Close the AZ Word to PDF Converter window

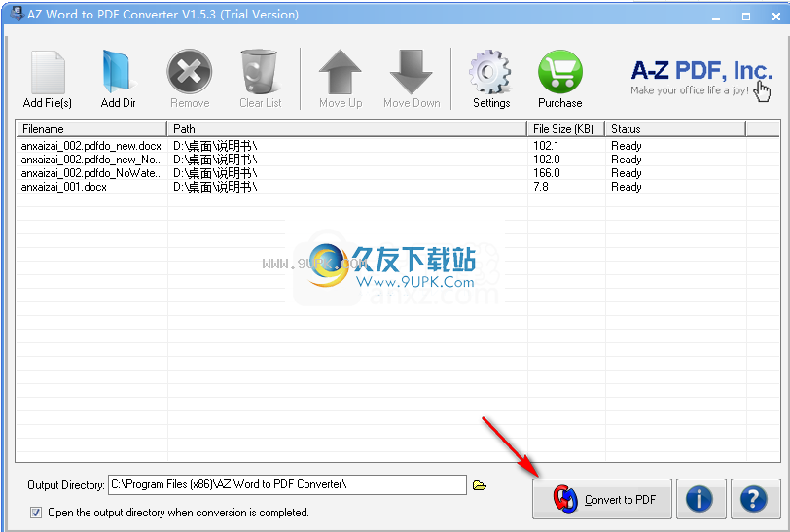(x=776, y=17)
